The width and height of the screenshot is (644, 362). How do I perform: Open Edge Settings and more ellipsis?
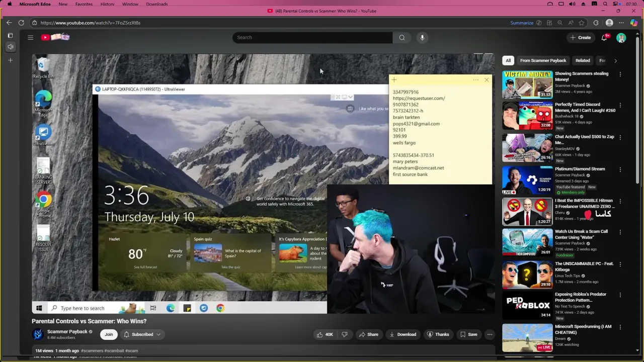(x=621, y=23)
